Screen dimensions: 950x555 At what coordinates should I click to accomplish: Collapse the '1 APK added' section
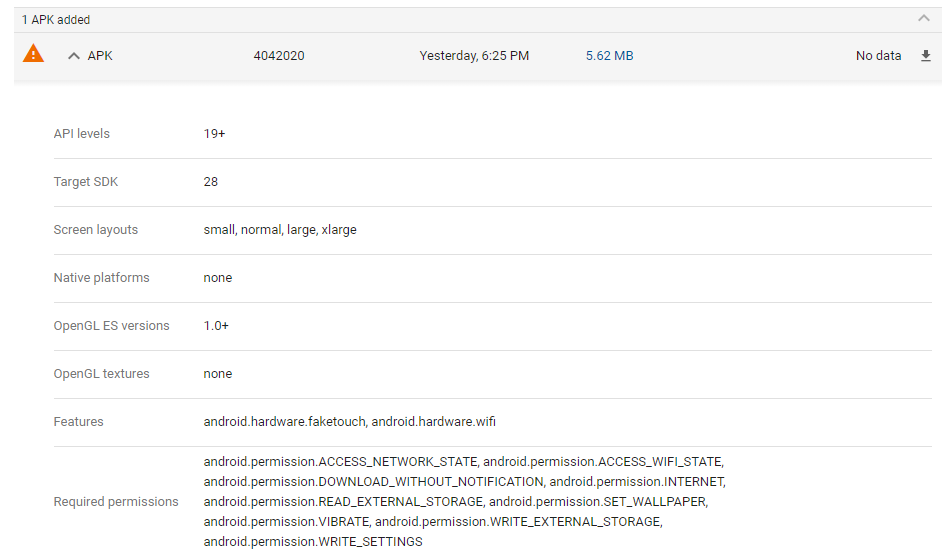923,19
